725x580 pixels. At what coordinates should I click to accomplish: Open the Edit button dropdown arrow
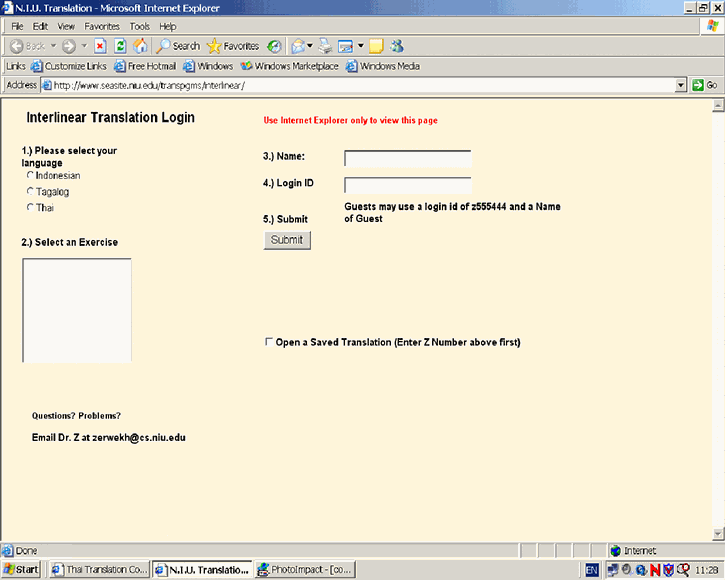(x=361, y=46)
